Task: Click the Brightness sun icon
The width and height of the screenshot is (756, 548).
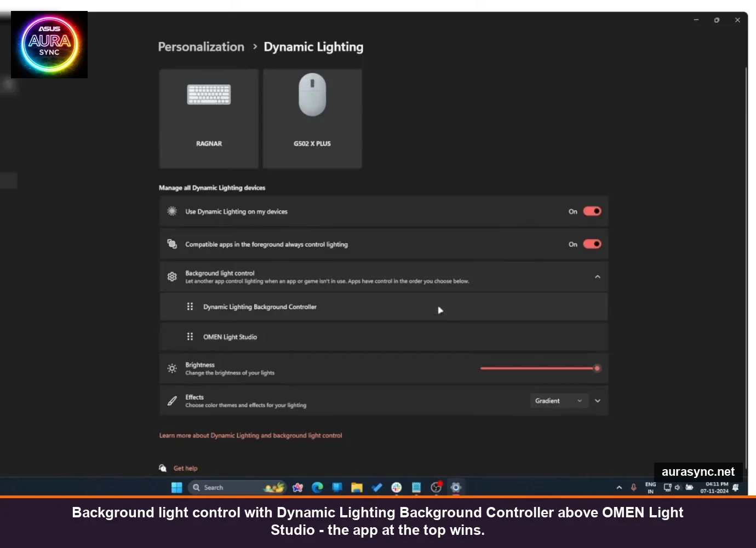Action: pyautogui.click(x=171, y=368)
